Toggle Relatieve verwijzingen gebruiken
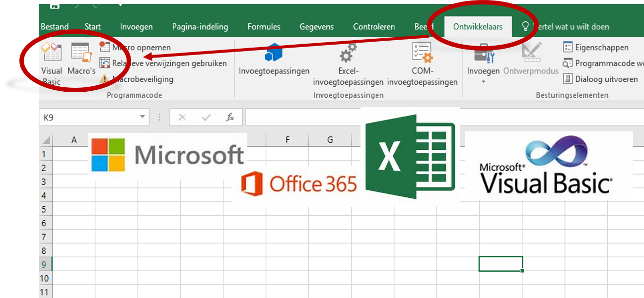Viewport: 644px width, 298px height. click(x=163, y=63)
